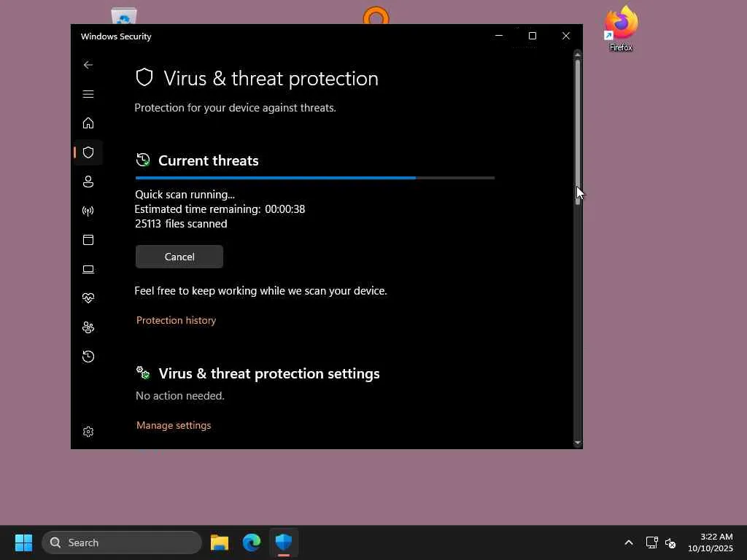Click the Virus & threat protection heading

(x=271, y=79)
